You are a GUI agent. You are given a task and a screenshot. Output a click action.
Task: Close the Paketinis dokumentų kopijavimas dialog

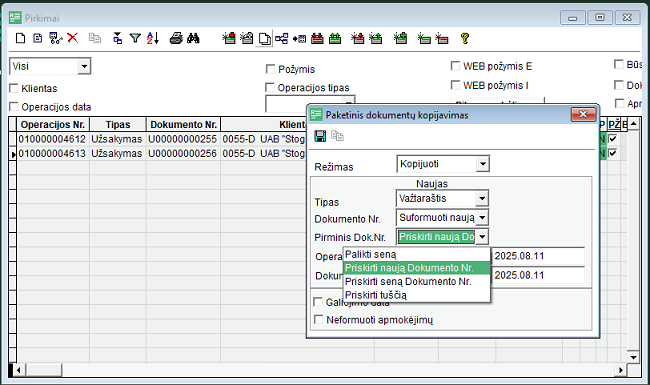tap(583, 114)
